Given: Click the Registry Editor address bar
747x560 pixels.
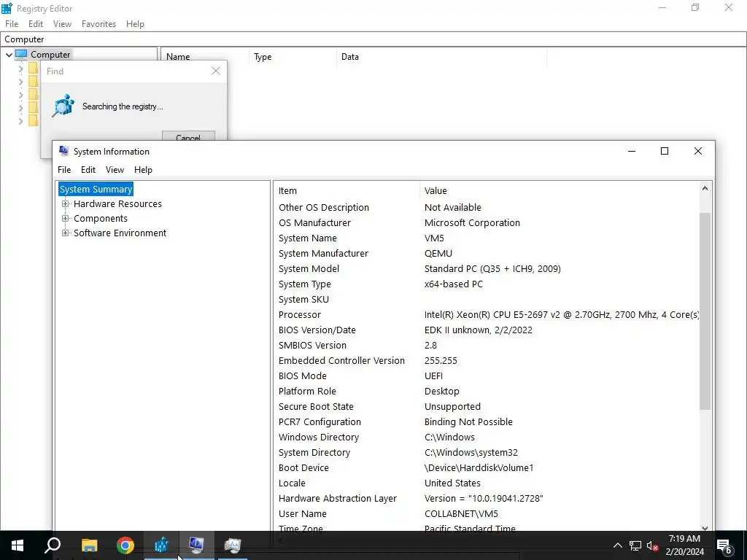Looking at the screenshot, I should point(373,39).
